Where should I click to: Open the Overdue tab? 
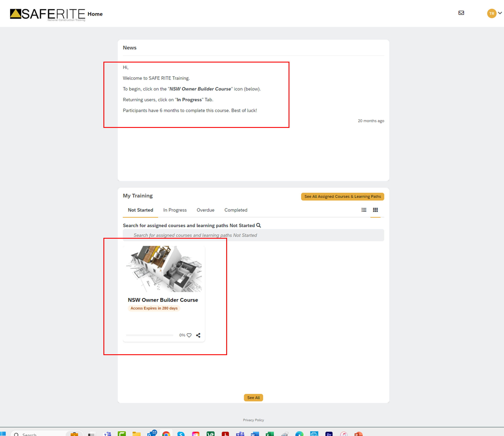pyautogui.click(x=206, y=210)
